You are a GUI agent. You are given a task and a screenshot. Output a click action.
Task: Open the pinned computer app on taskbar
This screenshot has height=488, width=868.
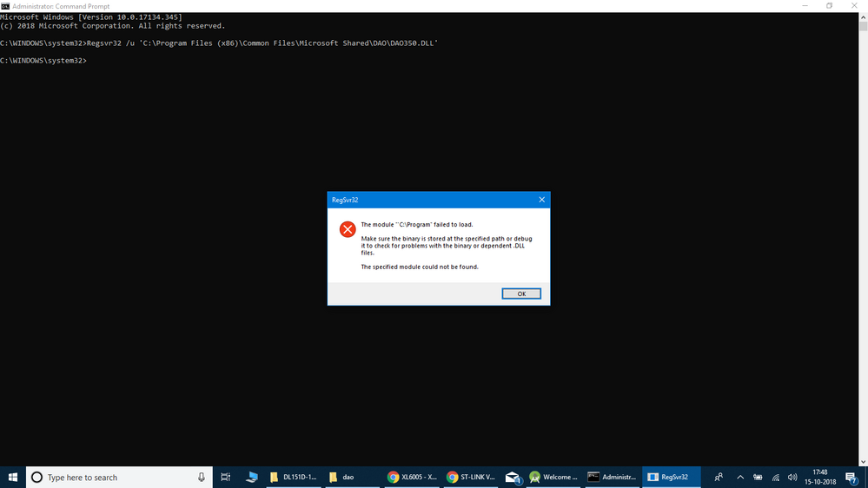click(252, 477)
